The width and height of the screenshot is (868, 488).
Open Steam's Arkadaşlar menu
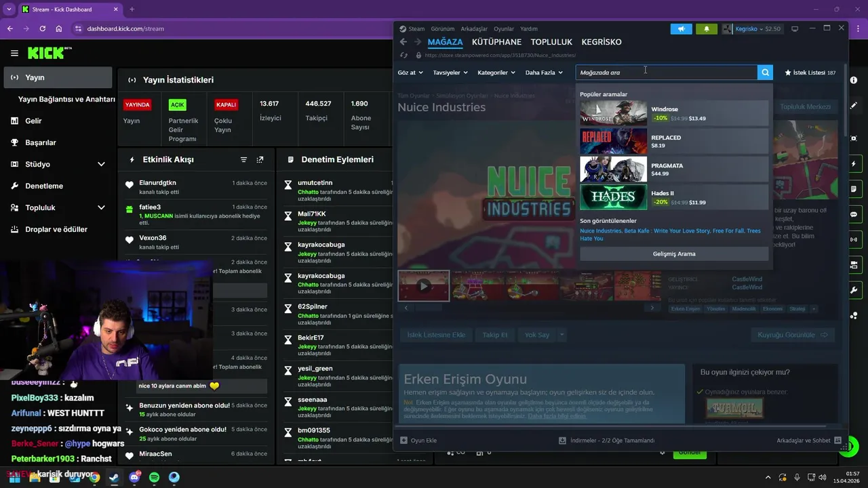474,29
